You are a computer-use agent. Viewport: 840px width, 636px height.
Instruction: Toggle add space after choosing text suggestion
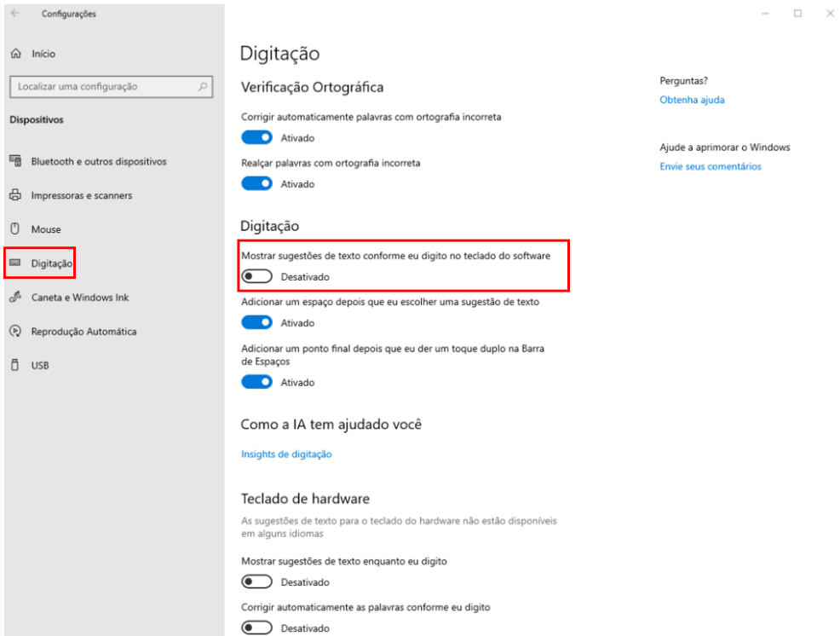click(x=256, y=322)
